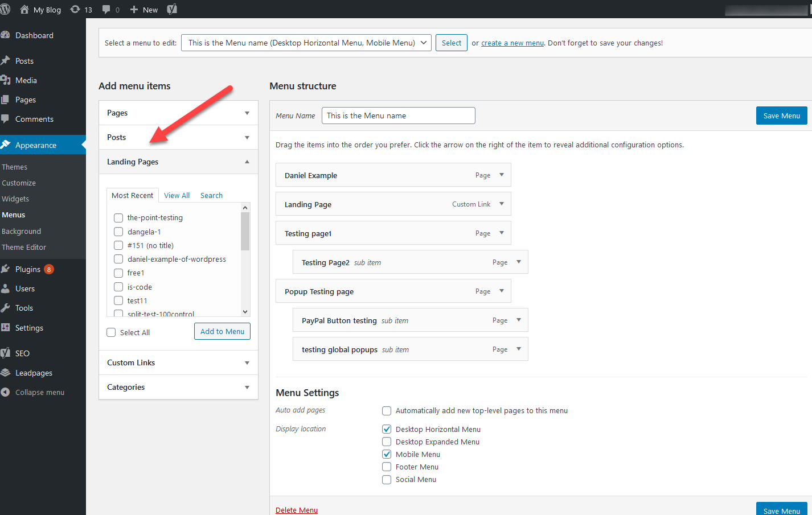
Task: Open Customize submenu item
Action: click(x=19, y=183)
